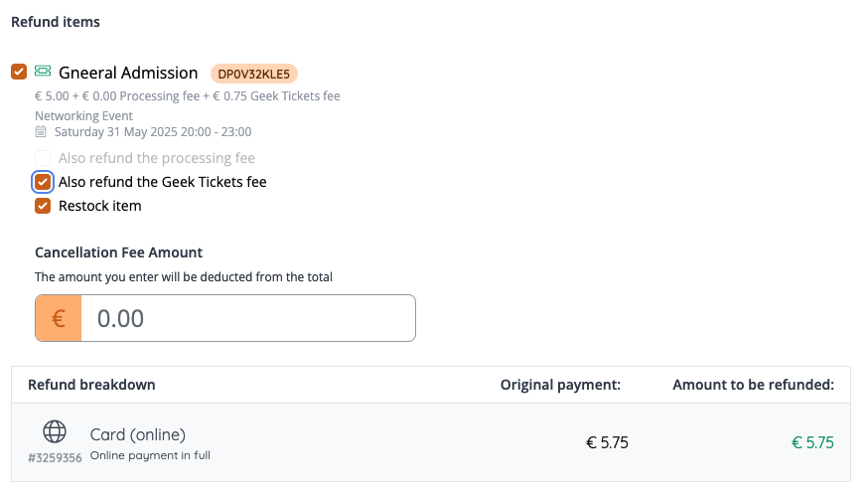Click the 'Restock item' label text
The height and width of the screenshot is (497, 868).
tap(100, 206)
